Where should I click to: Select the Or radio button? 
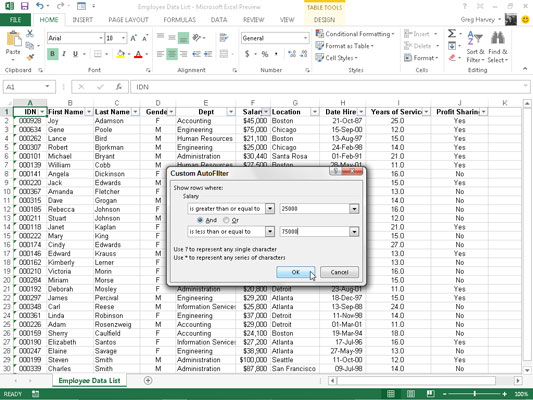[226, 220]
